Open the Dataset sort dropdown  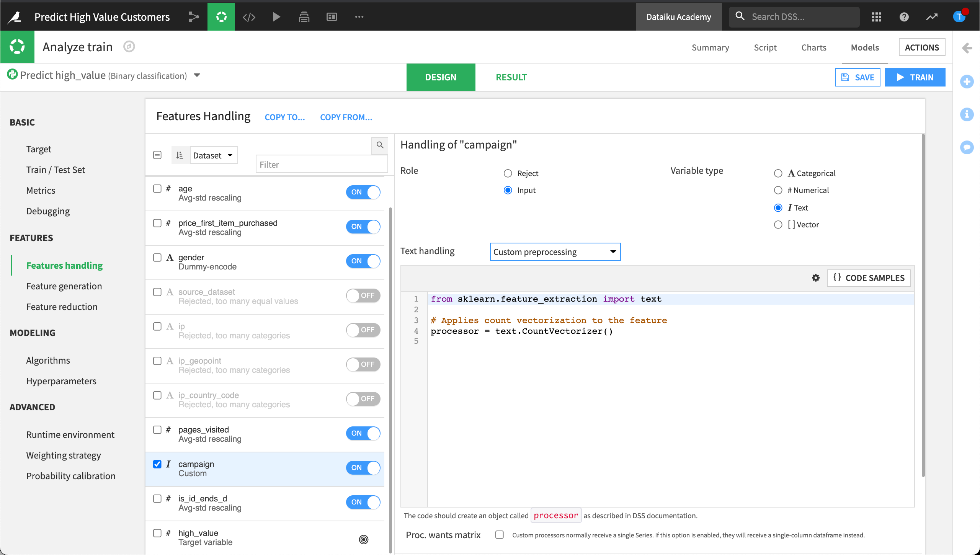214,155
